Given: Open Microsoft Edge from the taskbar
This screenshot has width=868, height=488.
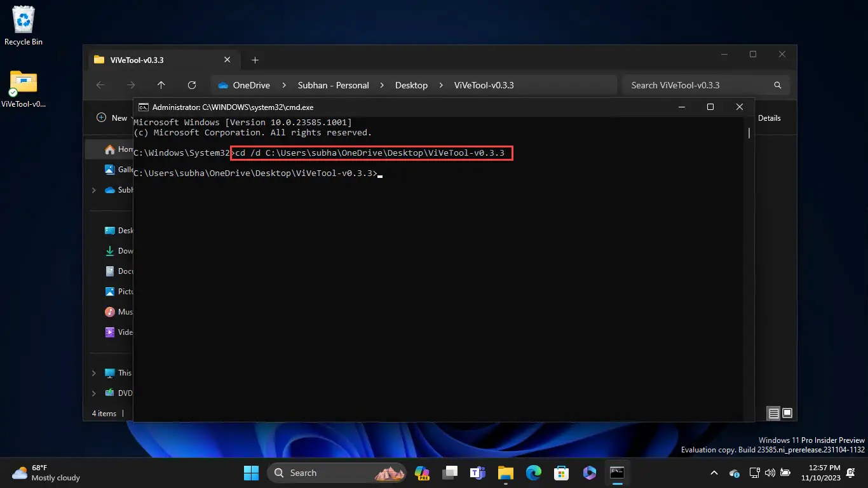Looking at the screenshot, I should pos(534,473).
